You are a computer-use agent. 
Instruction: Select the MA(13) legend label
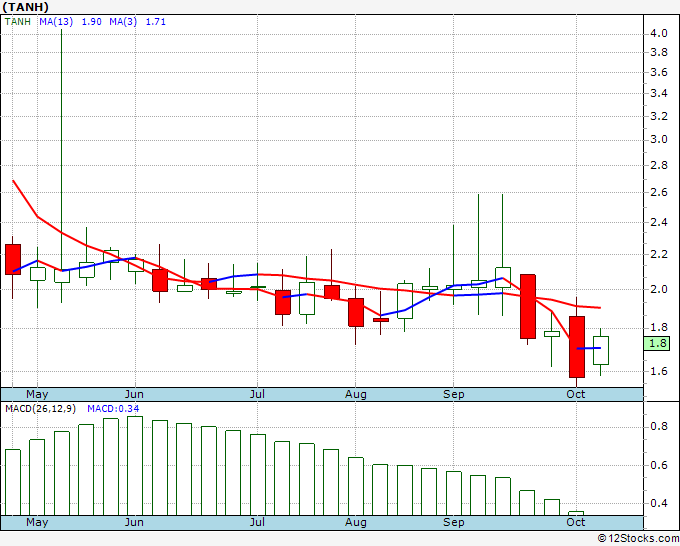[57, 21]
